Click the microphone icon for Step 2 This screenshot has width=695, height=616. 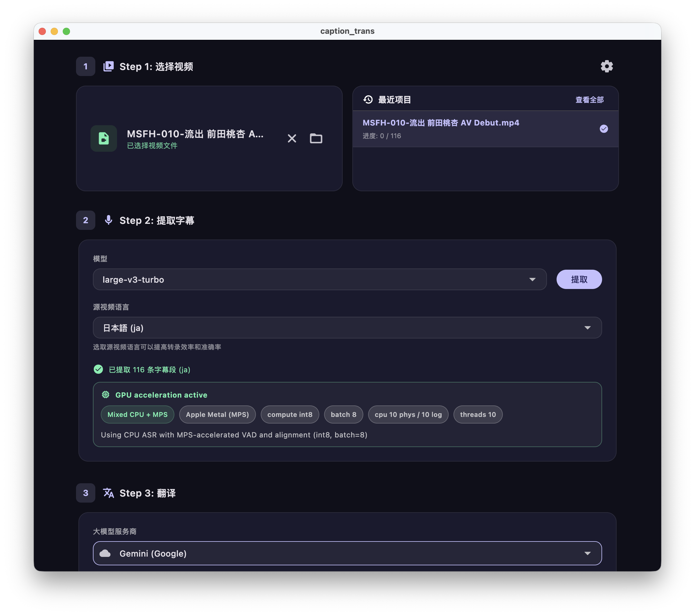coord(109,220)
